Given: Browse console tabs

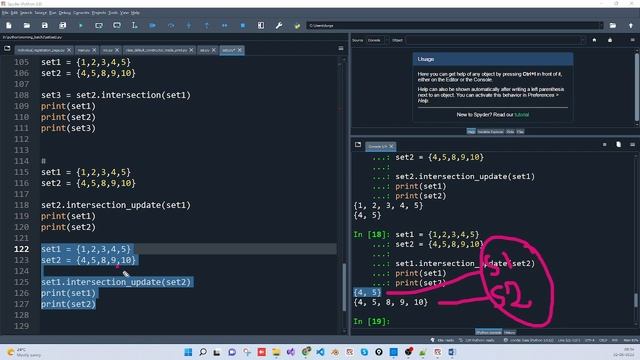Looking at the screenshot, I should tap(358, 144).
